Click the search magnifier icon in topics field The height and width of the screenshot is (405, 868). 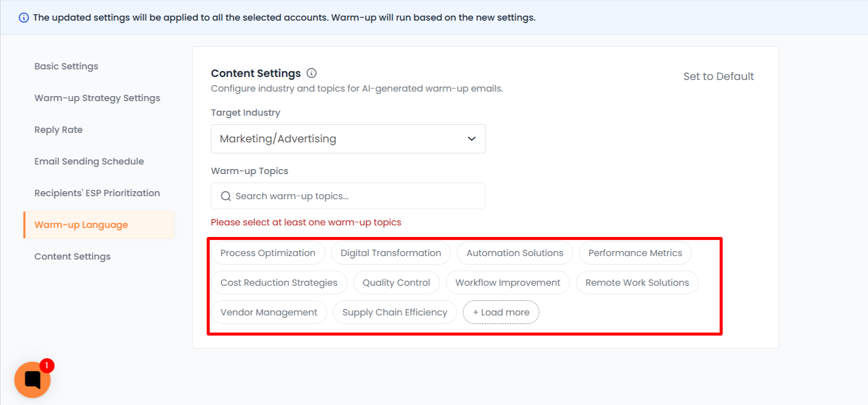pyautogui.click(x=226, y=196)
